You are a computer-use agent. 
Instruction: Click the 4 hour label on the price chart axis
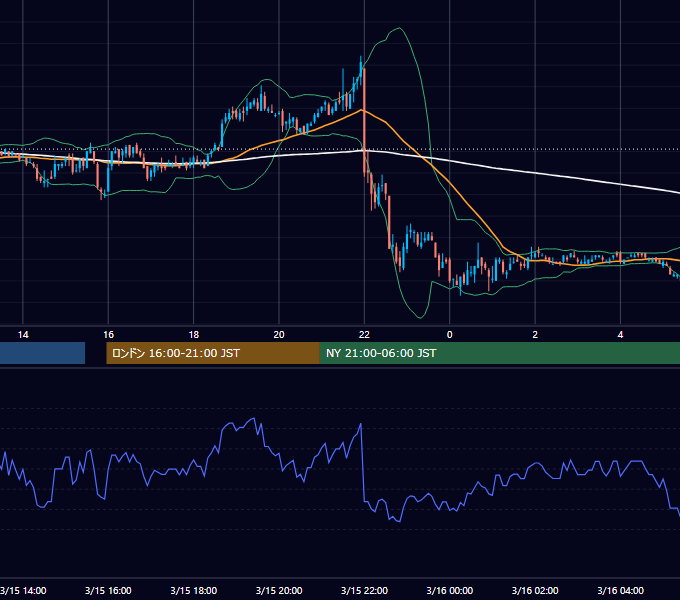621,334
